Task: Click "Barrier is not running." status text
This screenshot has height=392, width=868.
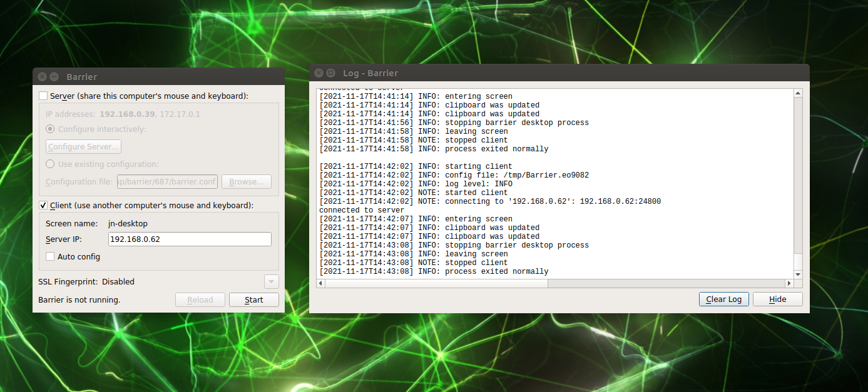Action: [79, 299]
